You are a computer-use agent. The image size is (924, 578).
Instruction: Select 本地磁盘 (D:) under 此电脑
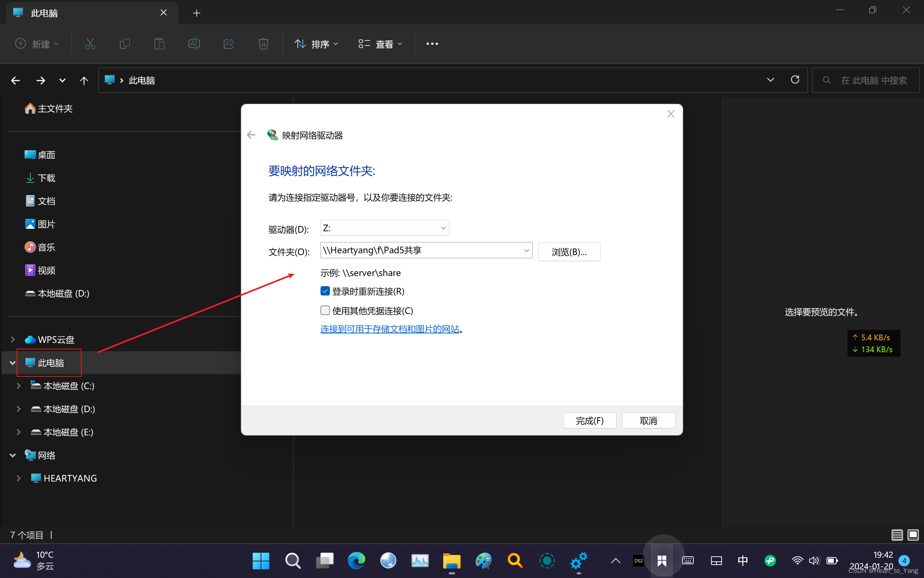[x=63, y=409]
